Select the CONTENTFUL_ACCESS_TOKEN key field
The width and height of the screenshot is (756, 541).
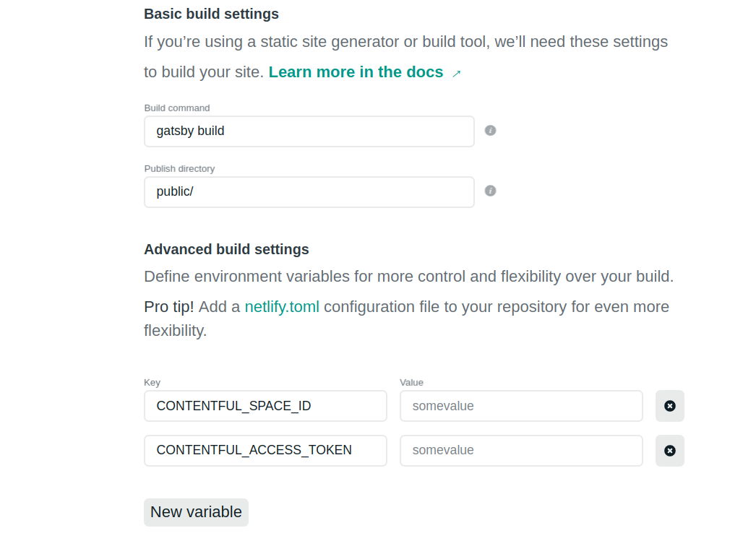pyautogui.click(x=265, y=451)
